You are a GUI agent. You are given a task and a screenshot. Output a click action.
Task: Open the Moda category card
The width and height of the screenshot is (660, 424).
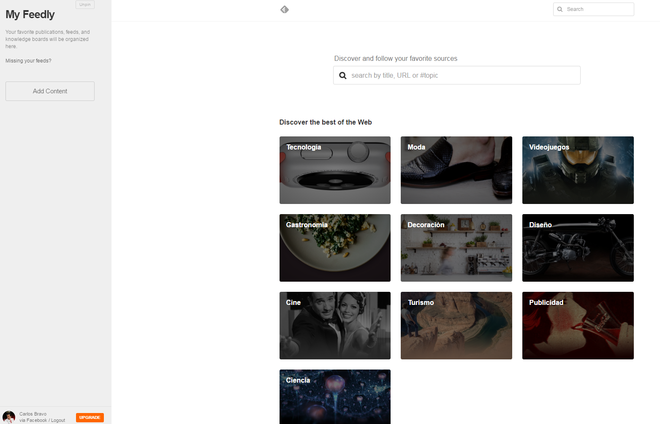(456, 170)
